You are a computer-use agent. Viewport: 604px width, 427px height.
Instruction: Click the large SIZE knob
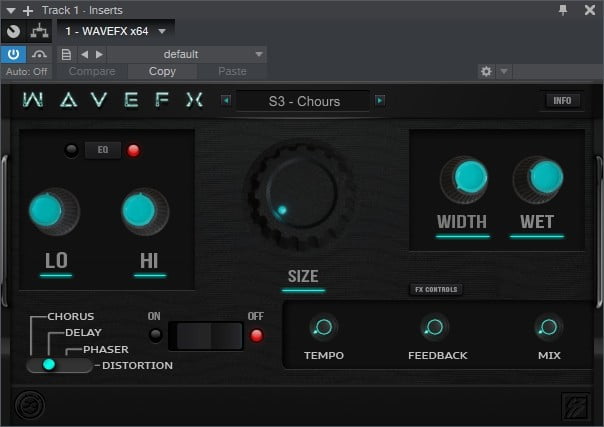click(300, 194)
